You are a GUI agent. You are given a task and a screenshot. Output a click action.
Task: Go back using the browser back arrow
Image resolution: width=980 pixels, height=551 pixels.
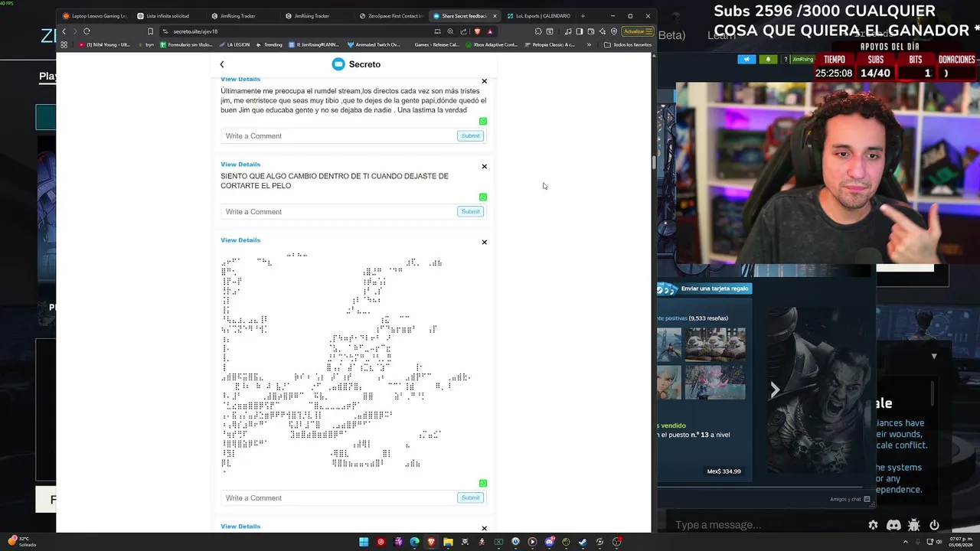tap(64, 31)
